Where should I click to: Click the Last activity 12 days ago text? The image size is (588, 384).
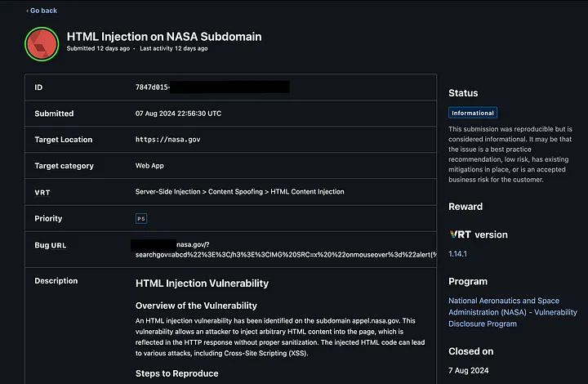tap(173, 49)
